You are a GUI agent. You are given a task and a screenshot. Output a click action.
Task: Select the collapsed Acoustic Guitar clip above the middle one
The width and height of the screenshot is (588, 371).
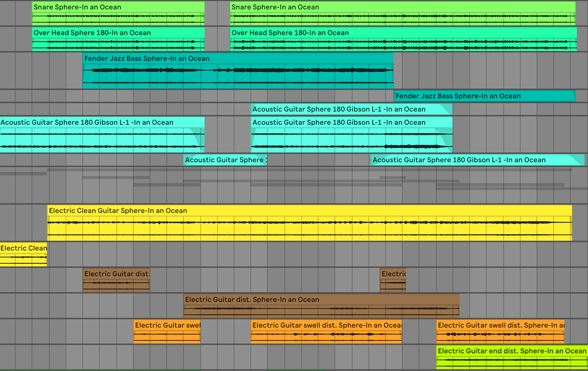tap(351, 109)
